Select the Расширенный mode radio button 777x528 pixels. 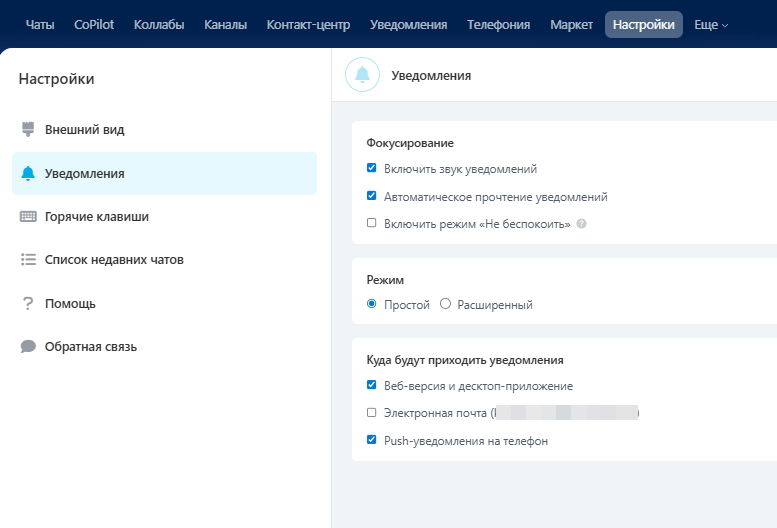click(x=446, y=304)
